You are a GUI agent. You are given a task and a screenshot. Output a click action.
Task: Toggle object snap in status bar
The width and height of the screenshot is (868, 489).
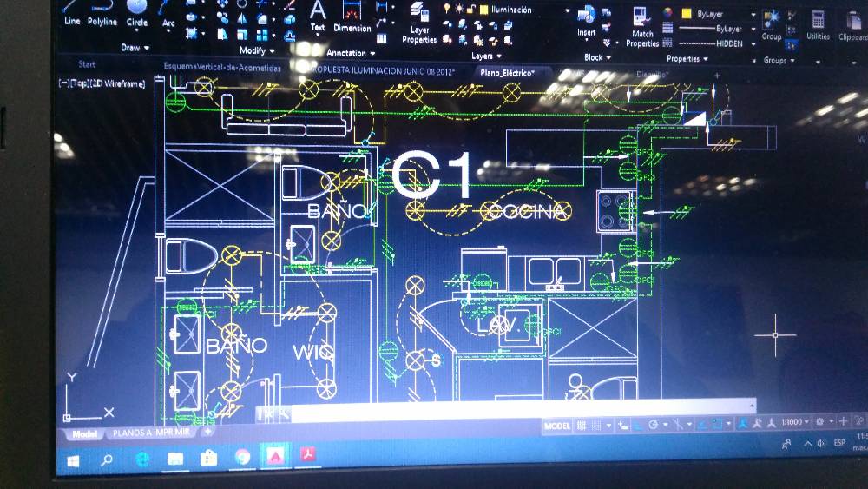point(716,424)
